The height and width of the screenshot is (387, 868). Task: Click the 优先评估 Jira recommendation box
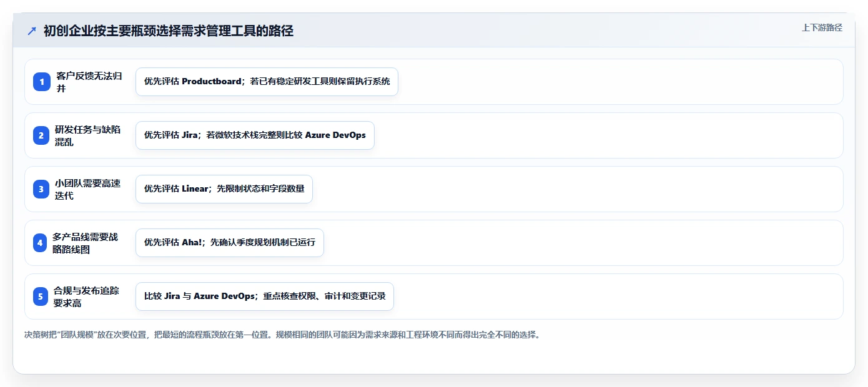255,135
